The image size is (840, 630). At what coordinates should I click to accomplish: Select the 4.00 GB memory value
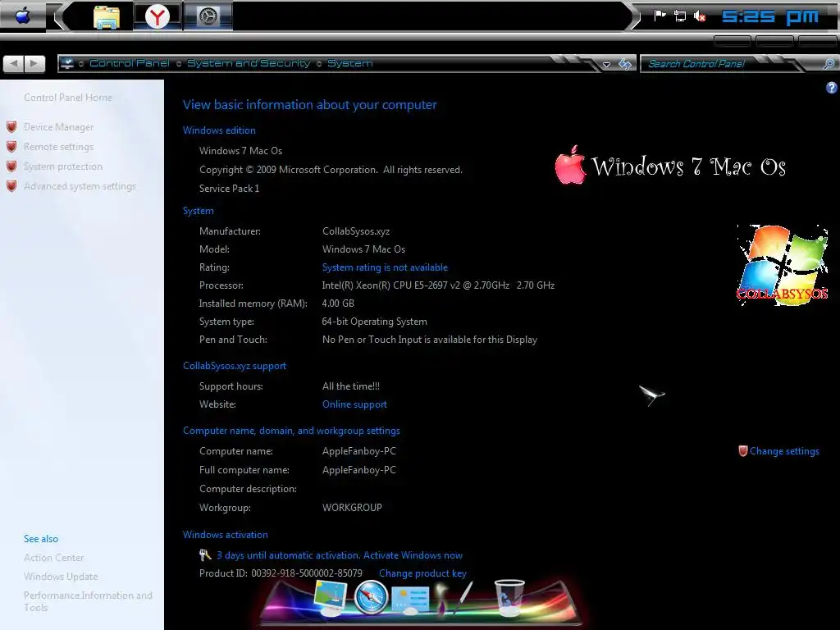coord(338,304)
